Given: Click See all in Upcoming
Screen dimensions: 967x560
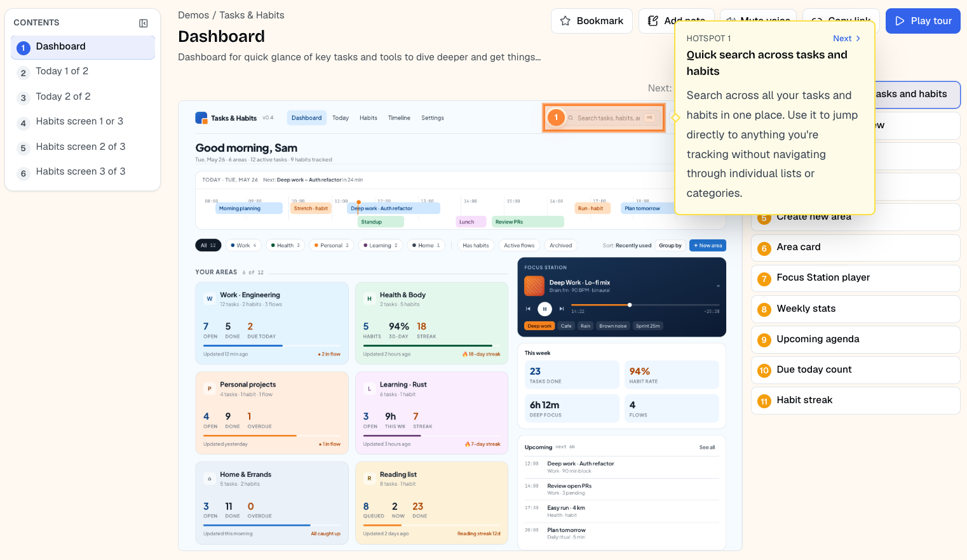Looking at the screenshot, I should point(707,448).
